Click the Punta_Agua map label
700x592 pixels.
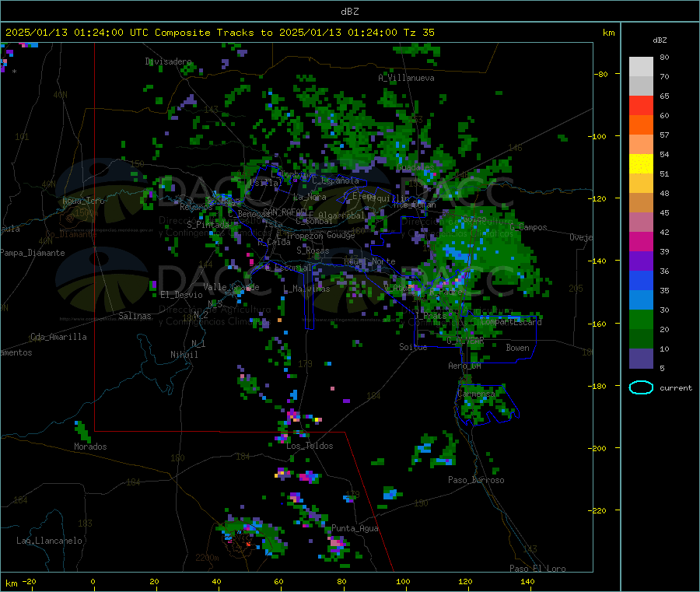[x=355, y=529]
